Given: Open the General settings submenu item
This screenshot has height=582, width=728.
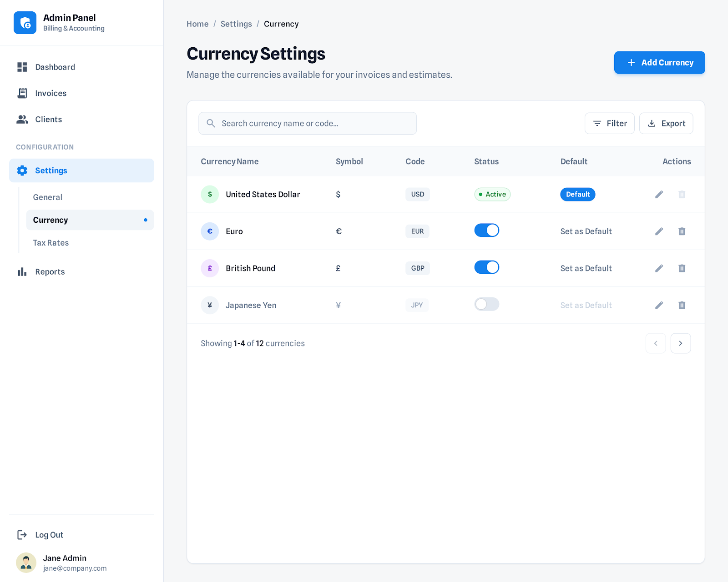Looking at the screenshot, I should tap(48, 197).
